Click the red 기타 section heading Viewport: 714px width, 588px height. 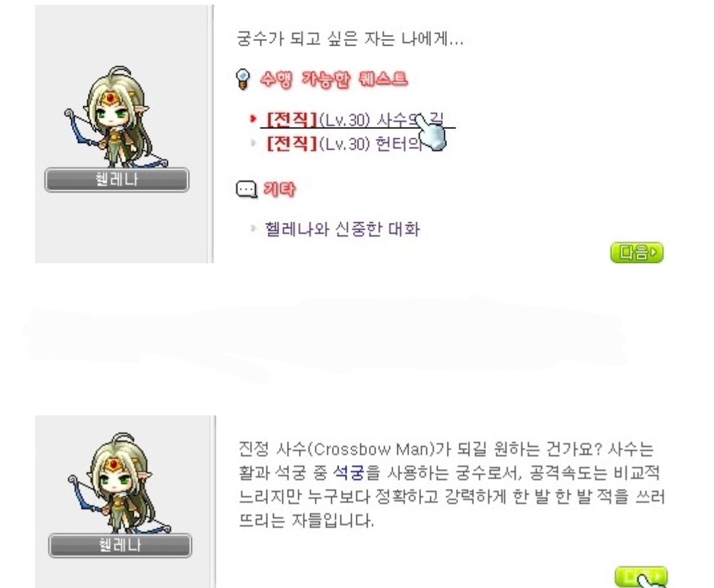[279, 189]
